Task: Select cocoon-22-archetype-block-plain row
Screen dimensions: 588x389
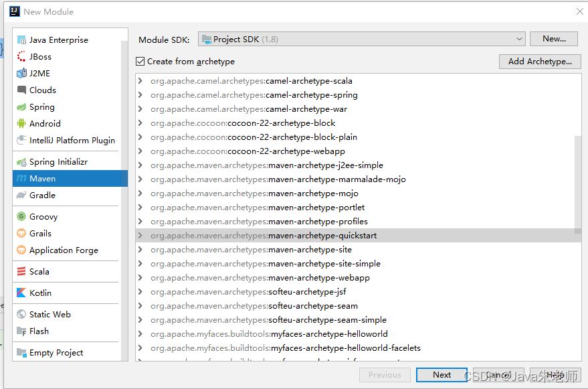Action: coord(359,137)
